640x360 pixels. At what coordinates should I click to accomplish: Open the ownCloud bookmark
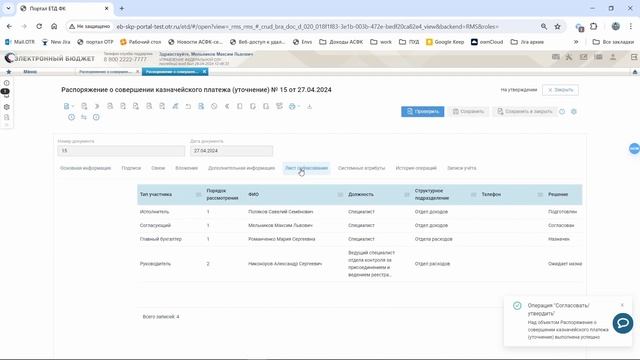click(487, 42)
